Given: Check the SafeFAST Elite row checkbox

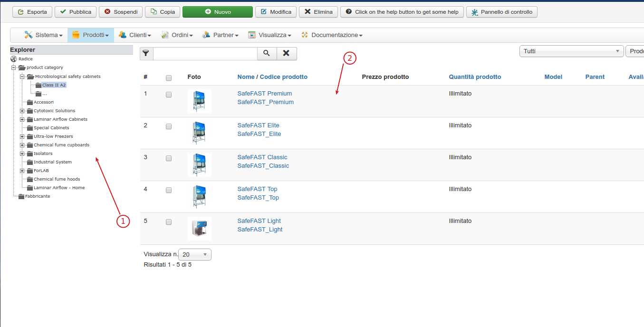Looking at the screenshot, I should pos(169,126).
